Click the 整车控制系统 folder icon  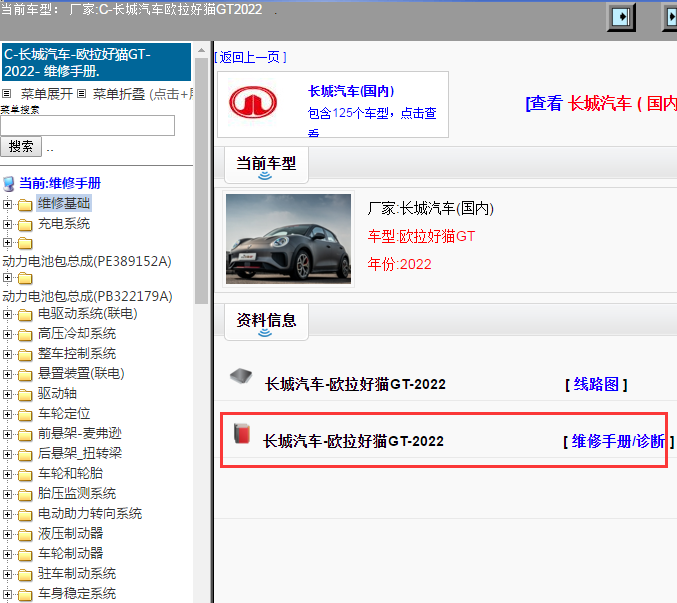[x=25, y=354]
